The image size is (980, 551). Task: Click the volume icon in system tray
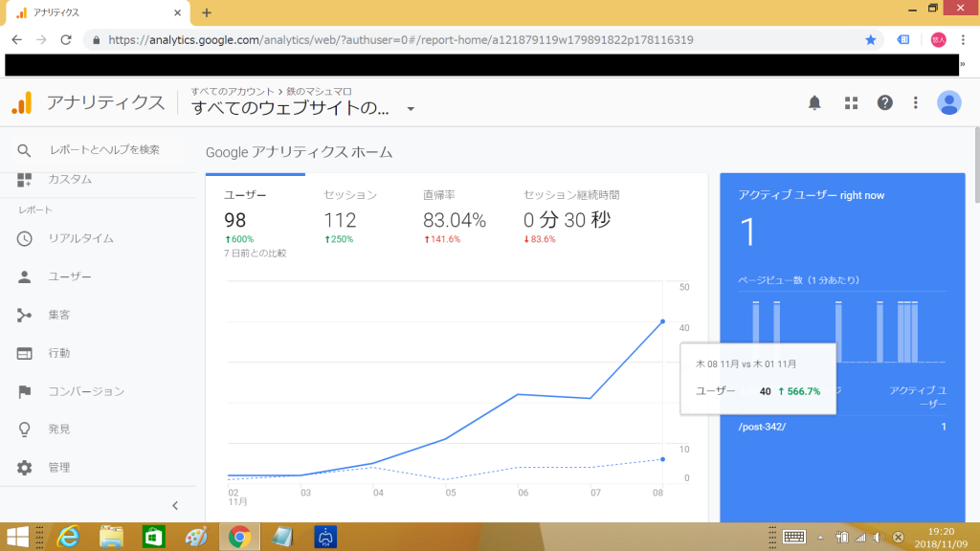[x=879, y=538]
